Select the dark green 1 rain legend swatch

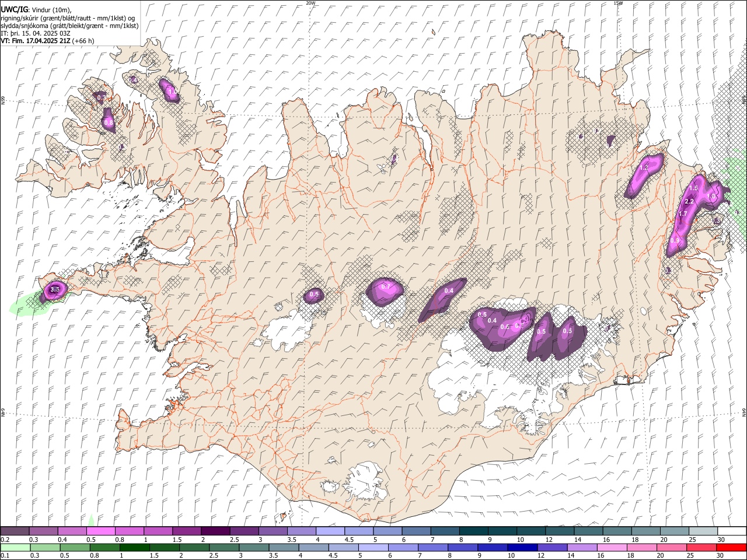click(135, 547)
